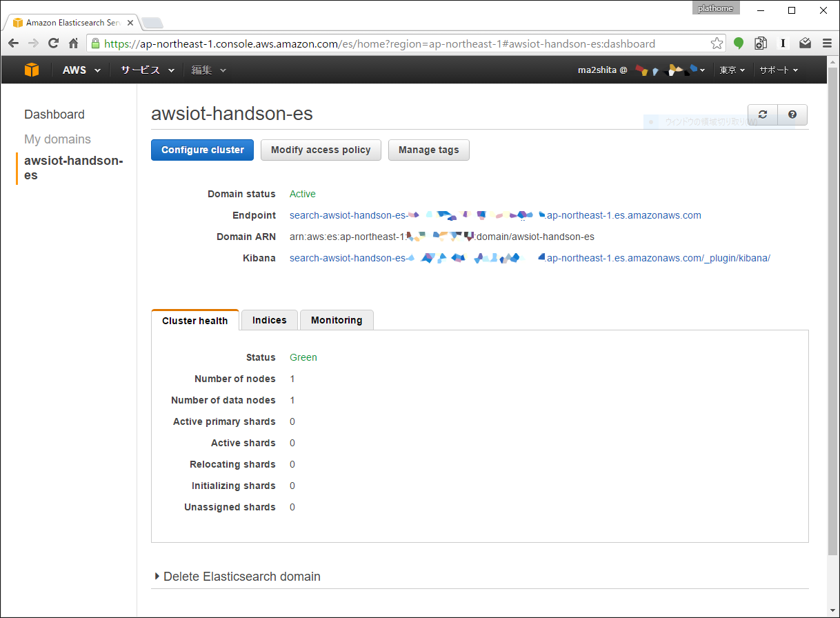Click the awsiot-handson-es page heading
Image resolution: width=840 pixels, height=618 pixels.
232,114
